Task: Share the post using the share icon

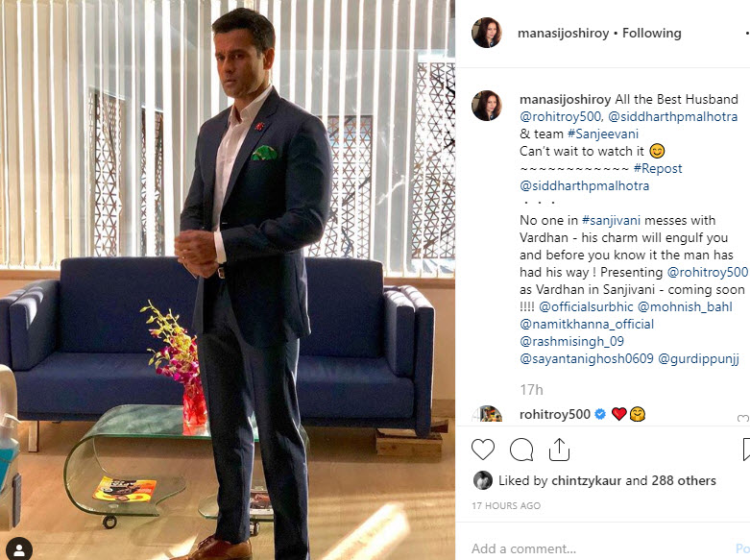Action: [x=559, y=450]
